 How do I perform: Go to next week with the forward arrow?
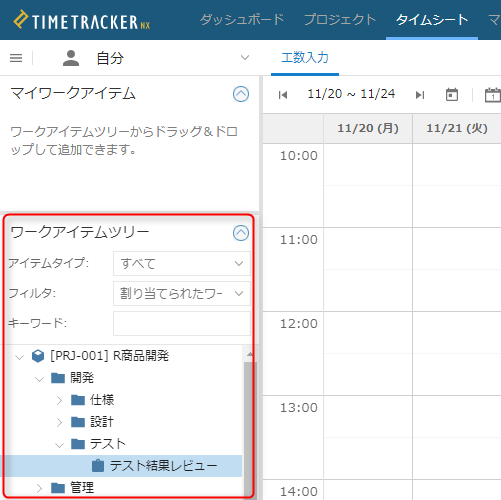click(420, 95)
